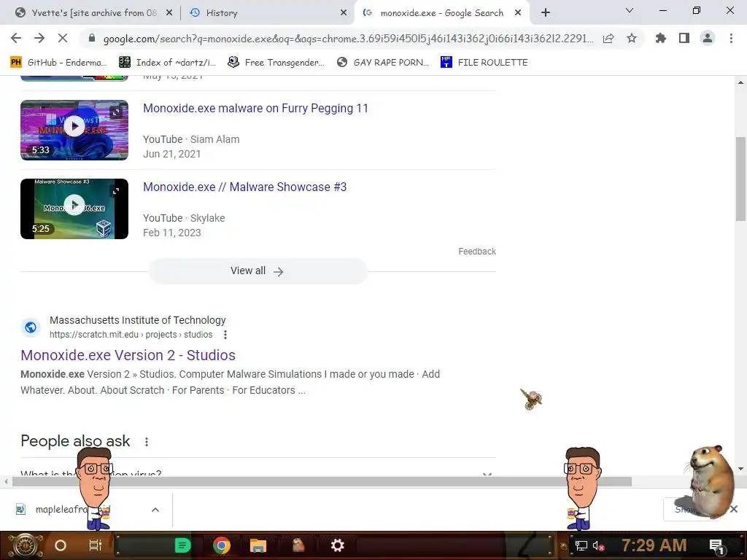Click View all videos button
This screenshot has height=560, width=747.
coord(258,271)
